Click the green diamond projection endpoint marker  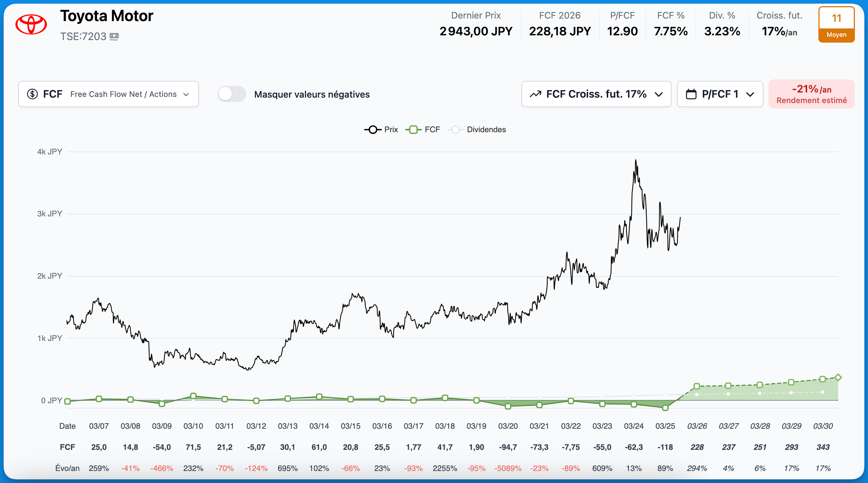coord(838,377)
